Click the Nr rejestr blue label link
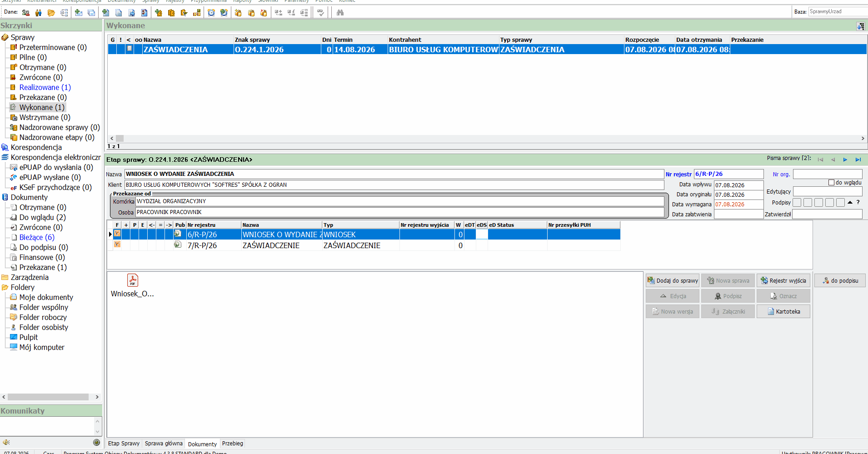 (678, 174)
